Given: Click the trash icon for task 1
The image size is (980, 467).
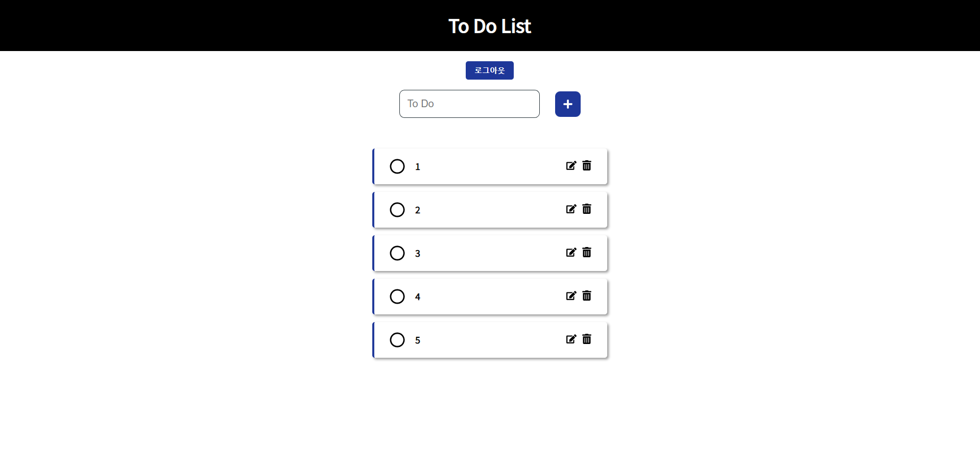Looking at the screenshot, I should (587, 166).
